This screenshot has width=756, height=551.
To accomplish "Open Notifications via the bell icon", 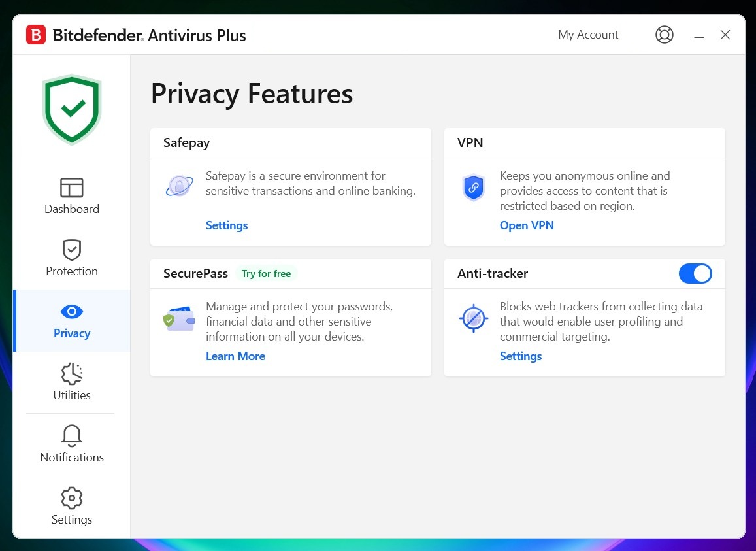I will (x=72, y=436).
